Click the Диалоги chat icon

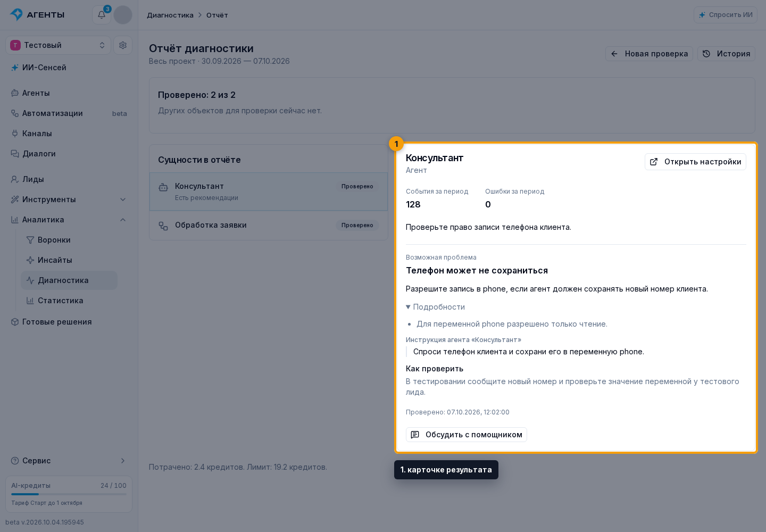pyautogui.click(x=15, y=154)
